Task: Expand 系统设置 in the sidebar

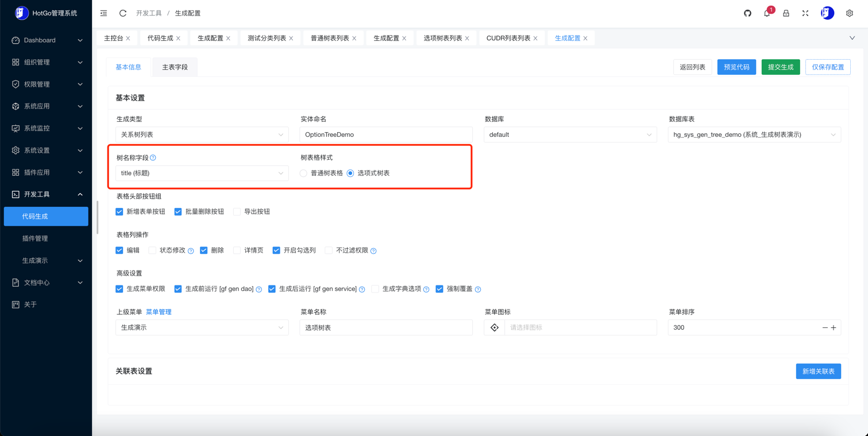Action: (x=46, y=151)
